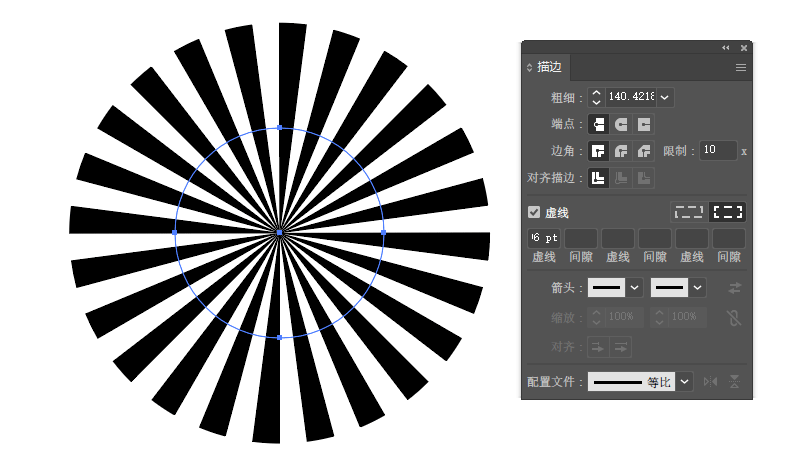
Task: Align dashes to corners and path ends
Action: (728, 212)
